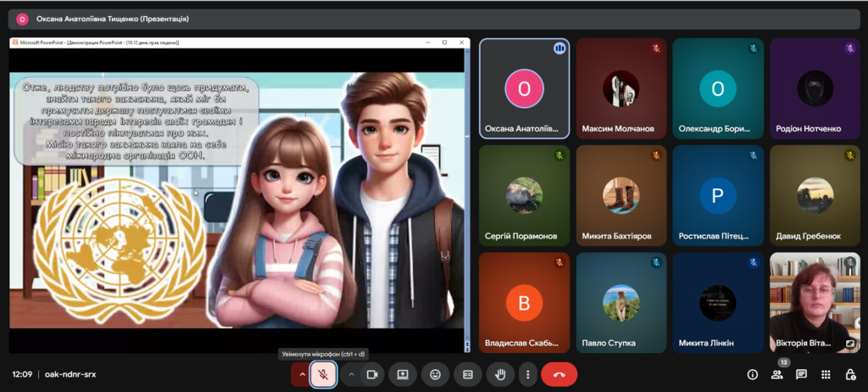Open the emoji reactions panel
Viewport: 868px width, 392px height.
point(435,374)
